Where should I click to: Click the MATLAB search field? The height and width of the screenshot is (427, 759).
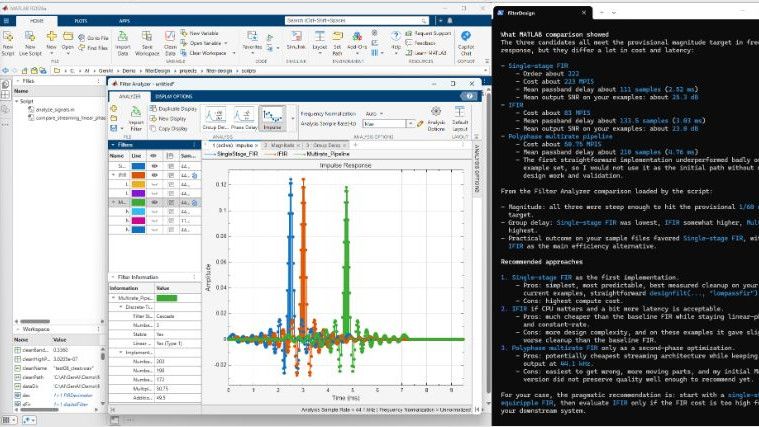point(357,20)
